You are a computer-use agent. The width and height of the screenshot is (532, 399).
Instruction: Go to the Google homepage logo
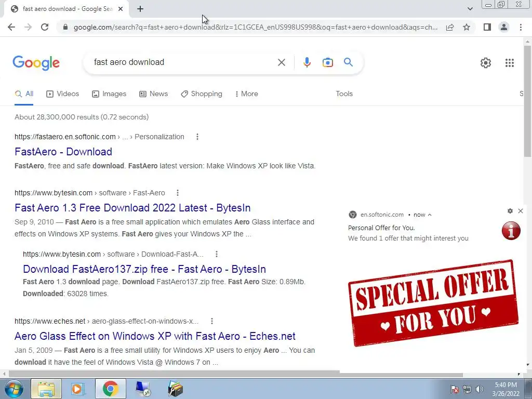(x=36, y=63)
